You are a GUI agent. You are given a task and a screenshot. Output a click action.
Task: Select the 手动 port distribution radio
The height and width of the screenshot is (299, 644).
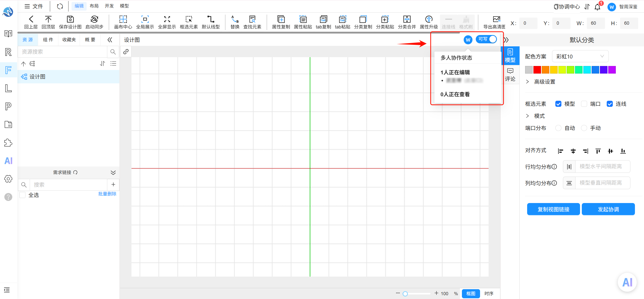tap(584, 128)
